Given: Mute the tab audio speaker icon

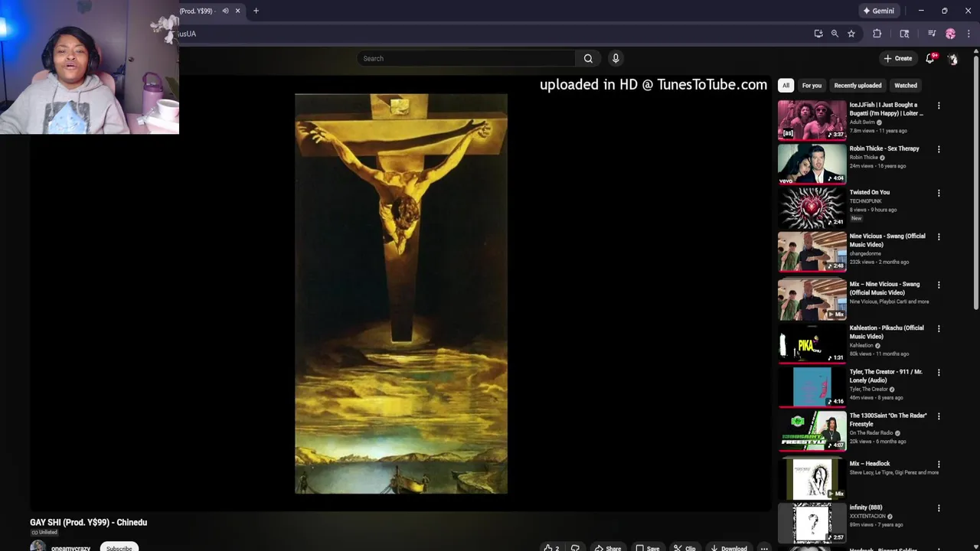Looking at the screenshot, I should 225,11.
